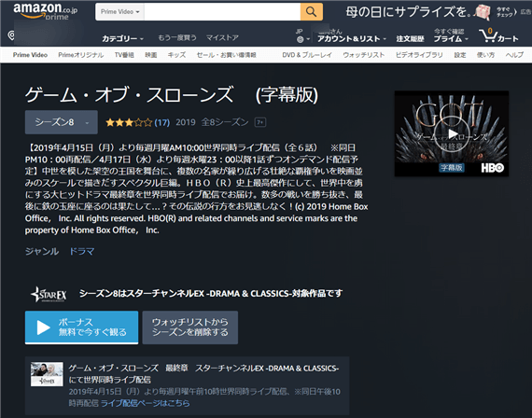Open the ヘルプ tab

[514, 55]
